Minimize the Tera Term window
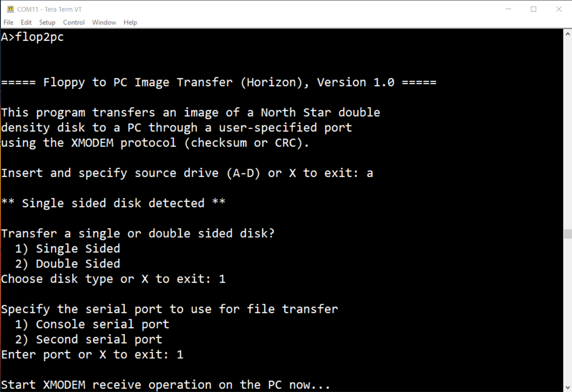 click(x=508, y=9)
